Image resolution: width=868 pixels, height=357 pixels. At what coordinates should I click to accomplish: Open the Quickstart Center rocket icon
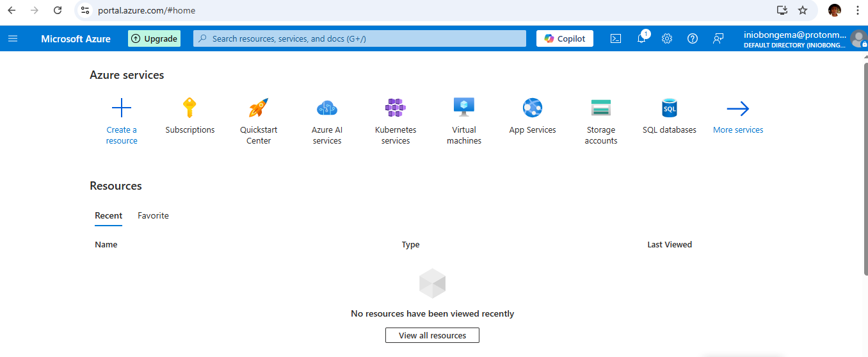(259, 108)
